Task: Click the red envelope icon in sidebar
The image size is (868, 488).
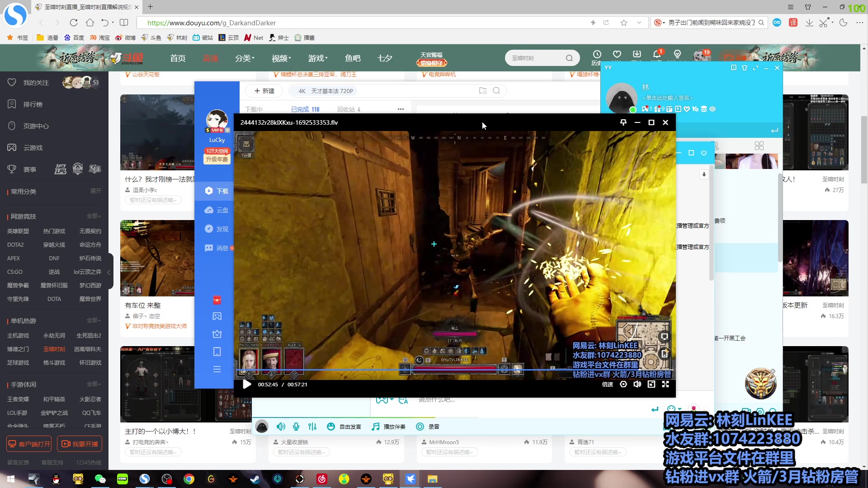Action: pyautogui.click(x=217, y=300)
